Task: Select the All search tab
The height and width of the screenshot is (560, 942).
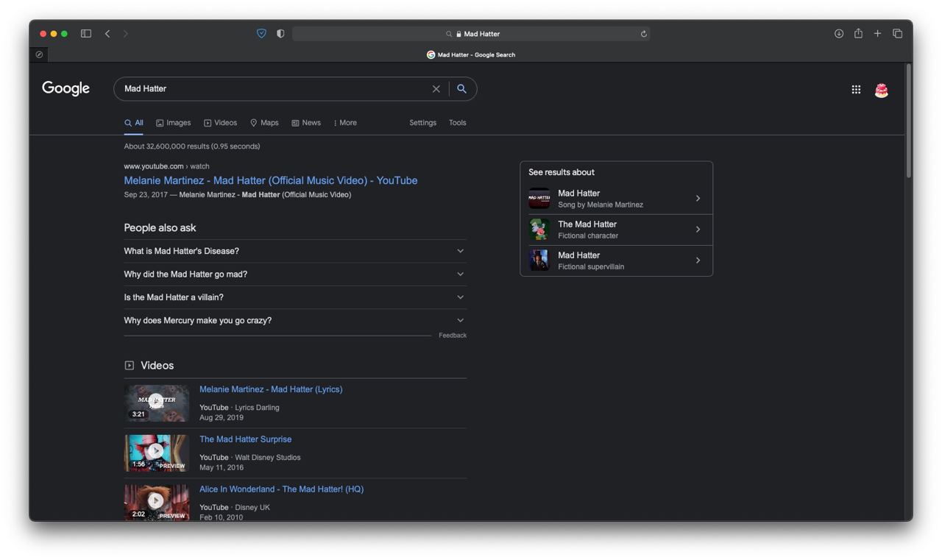Action: [x=133, y=123]
